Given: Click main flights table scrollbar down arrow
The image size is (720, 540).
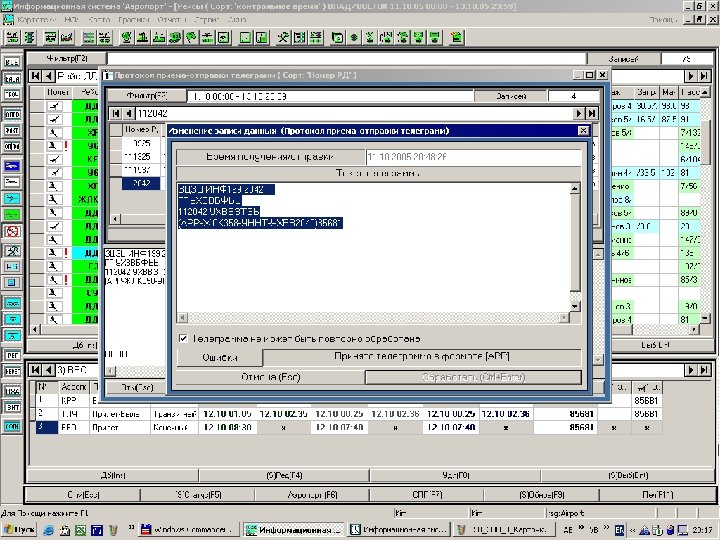Looking at the screenshot, I should point(705,318).
